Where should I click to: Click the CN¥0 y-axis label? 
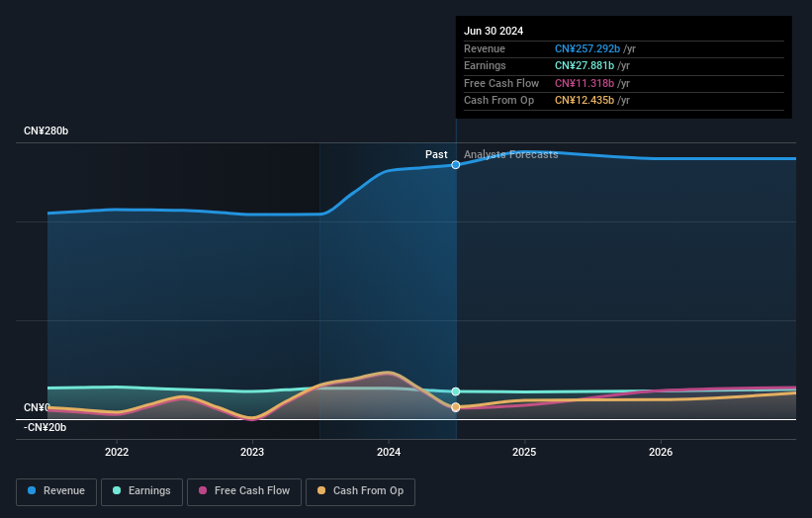point(37,407)
